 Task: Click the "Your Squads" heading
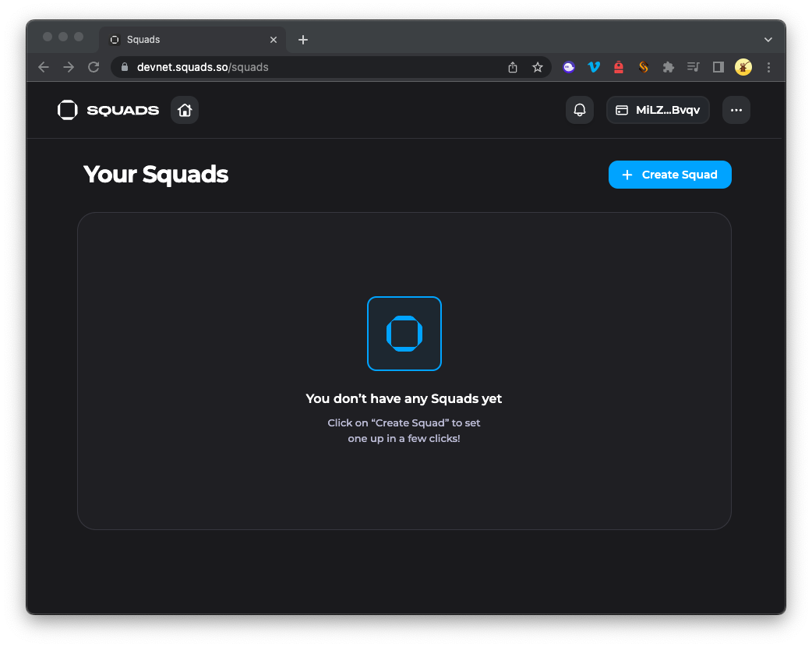point(156,175)
